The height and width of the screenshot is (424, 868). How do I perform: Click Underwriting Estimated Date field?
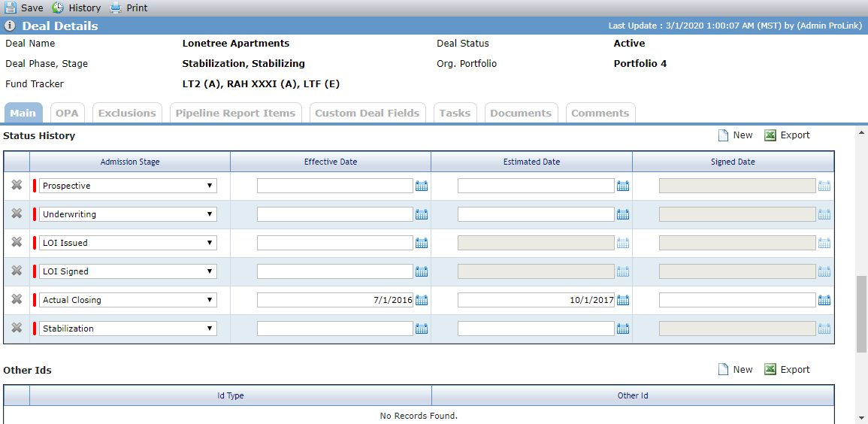536,214
